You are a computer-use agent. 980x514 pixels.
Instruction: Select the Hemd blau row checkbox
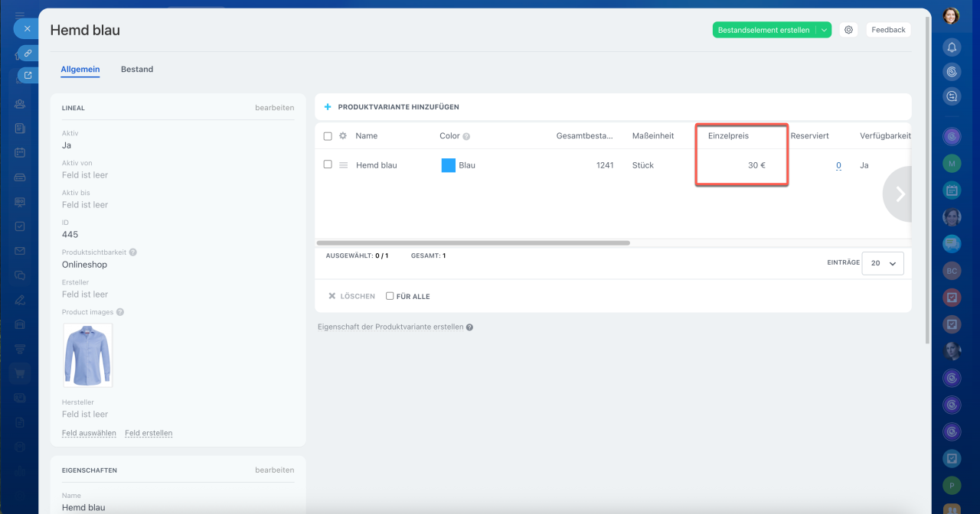click(x=328, y=164)
